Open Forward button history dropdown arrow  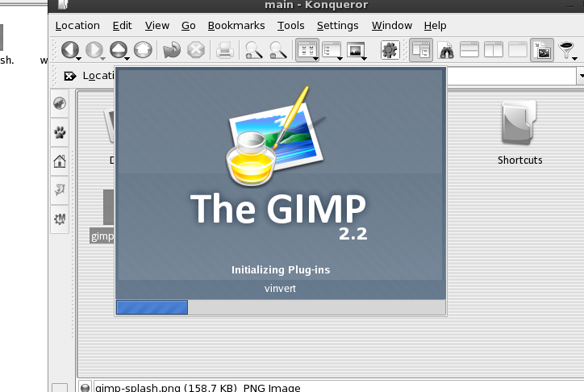click(x=102, y=58)
